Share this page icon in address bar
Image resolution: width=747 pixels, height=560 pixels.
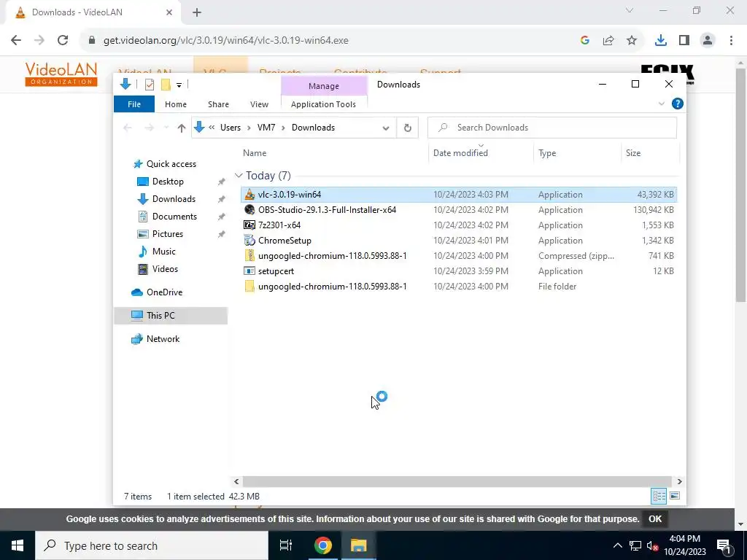click(x=608, y=41)
